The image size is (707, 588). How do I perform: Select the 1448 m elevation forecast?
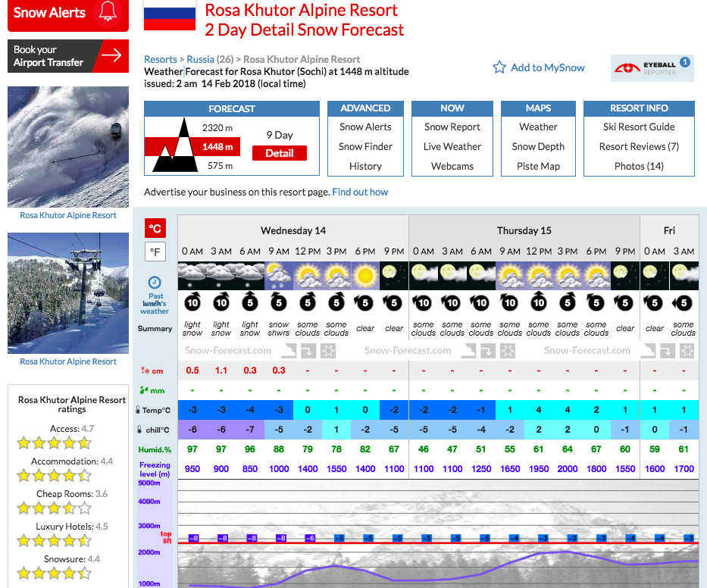(217, 147)
